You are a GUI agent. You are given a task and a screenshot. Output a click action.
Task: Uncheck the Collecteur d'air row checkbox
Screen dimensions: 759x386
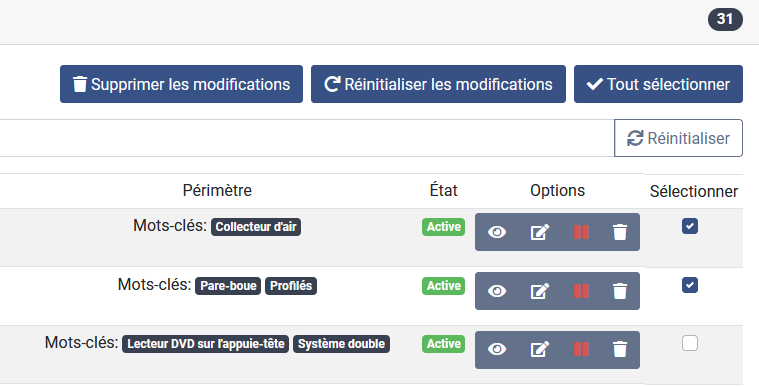click(x=690, y=226)
